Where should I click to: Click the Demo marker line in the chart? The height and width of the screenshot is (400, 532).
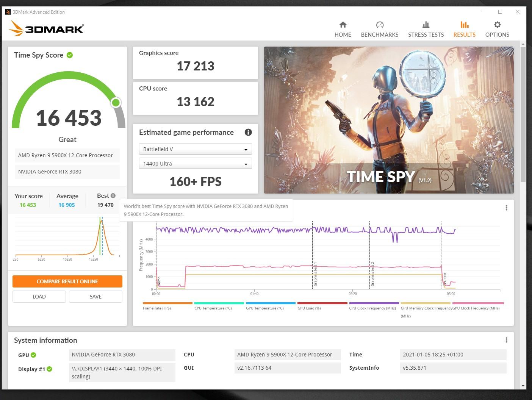coord(156,256)
